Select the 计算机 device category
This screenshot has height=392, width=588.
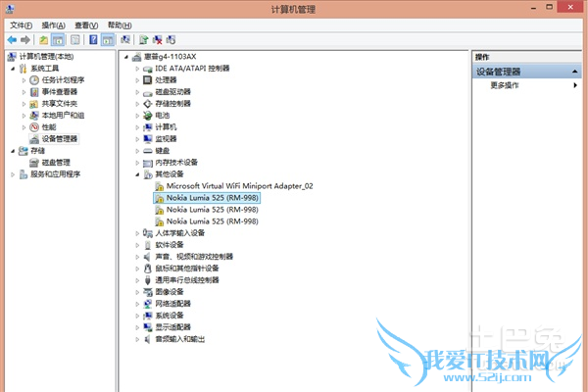click(166, 127)
